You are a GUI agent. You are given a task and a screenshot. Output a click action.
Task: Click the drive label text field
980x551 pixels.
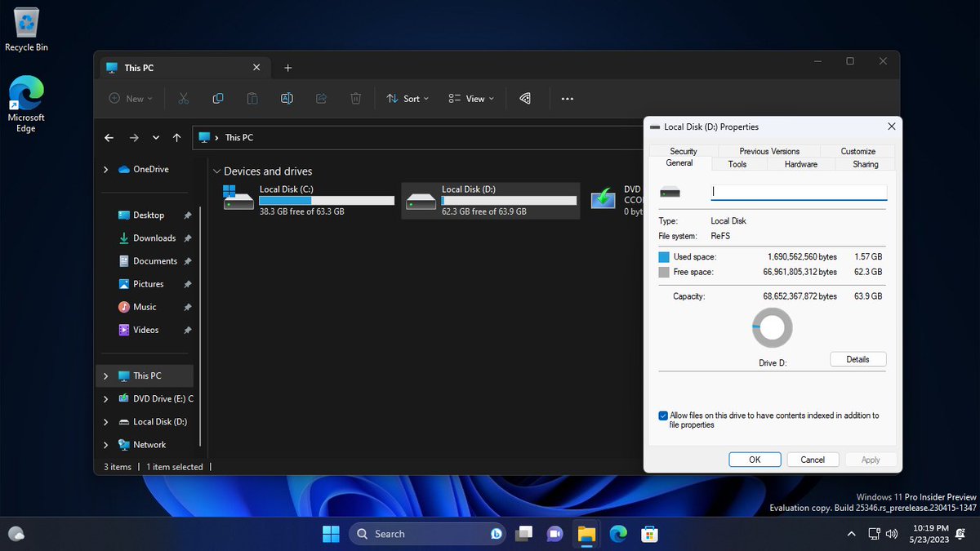(799, 192)
